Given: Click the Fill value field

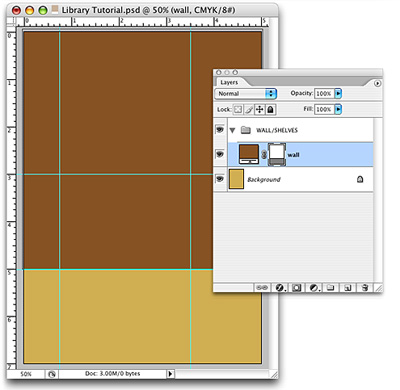Looking at the screenshot, I should pyautogui.click(x=324, y=109).
